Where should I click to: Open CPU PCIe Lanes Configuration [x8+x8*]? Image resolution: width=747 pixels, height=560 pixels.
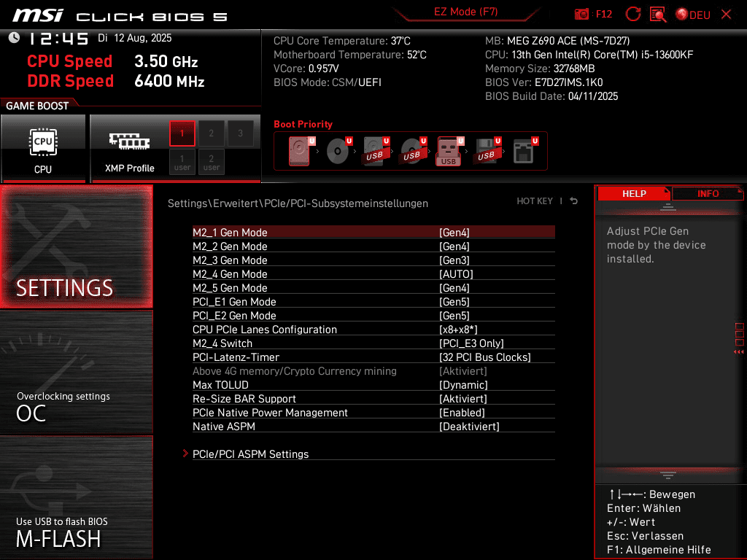click(373, 329)
